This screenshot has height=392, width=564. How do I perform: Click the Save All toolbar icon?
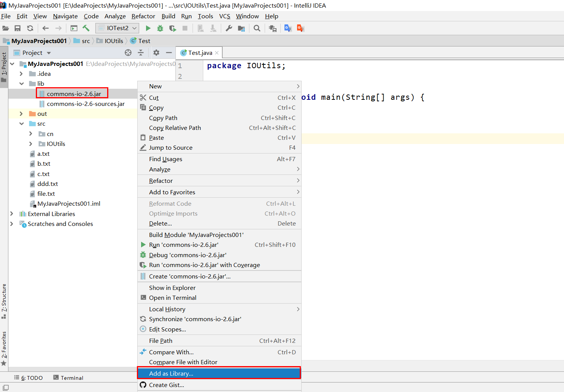point(18,28)
